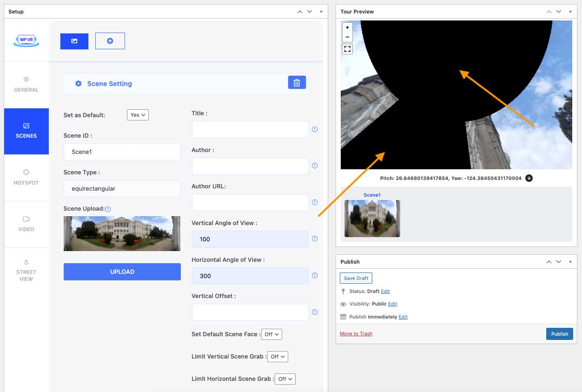Click info icon beside Vertical Offset field
582x392 pixels.
pyautogui.click(x=315, y=312)
